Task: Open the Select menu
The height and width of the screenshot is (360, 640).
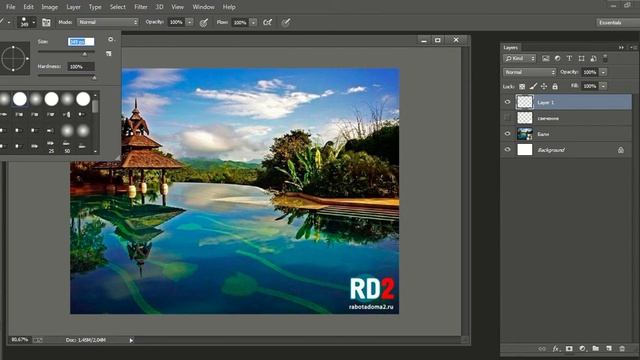Action: [x=118, y=7]
